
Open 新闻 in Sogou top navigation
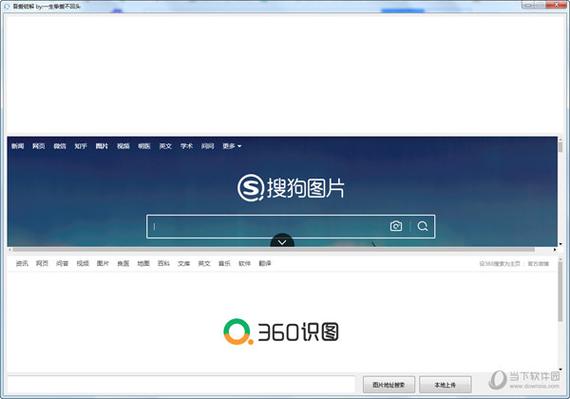17,146
